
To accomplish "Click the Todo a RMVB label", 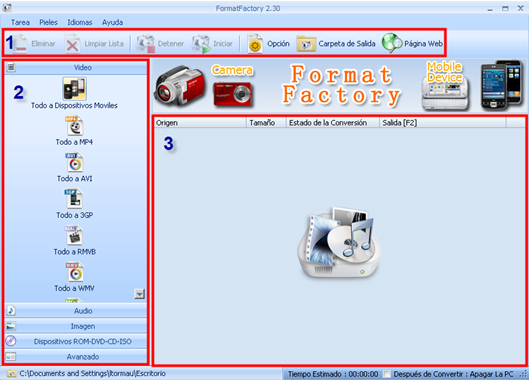I will pyautogui.click(x=74, y=252).
